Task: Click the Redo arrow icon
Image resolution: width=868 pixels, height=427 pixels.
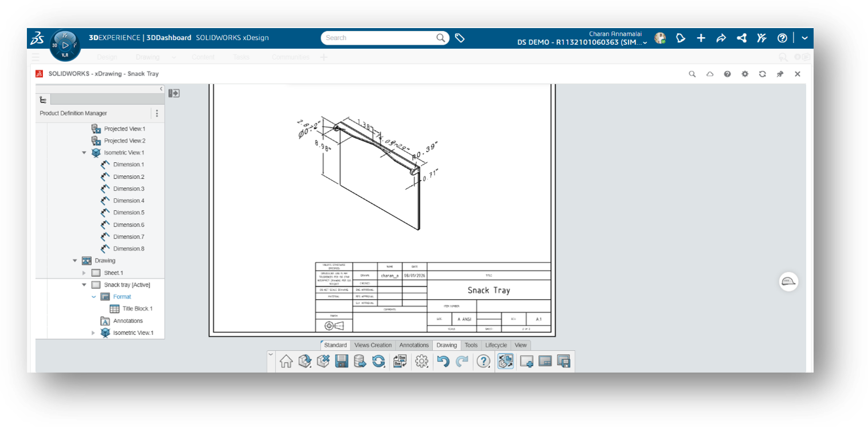Action: [462, 361]
